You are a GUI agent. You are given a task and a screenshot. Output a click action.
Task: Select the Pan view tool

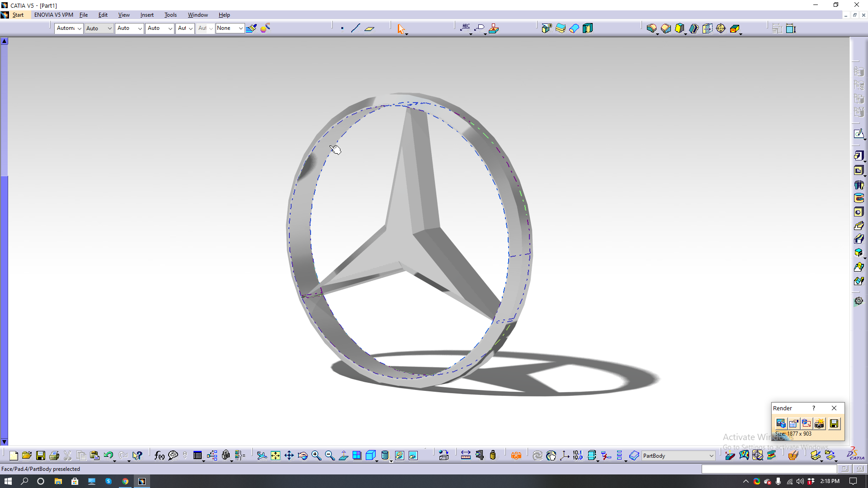tap(289, 455)
